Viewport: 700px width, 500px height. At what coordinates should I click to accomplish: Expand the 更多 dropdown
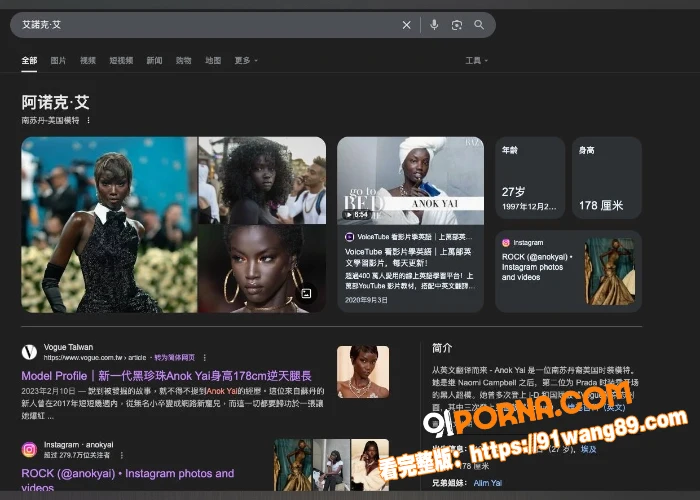(x=246, y=60)
